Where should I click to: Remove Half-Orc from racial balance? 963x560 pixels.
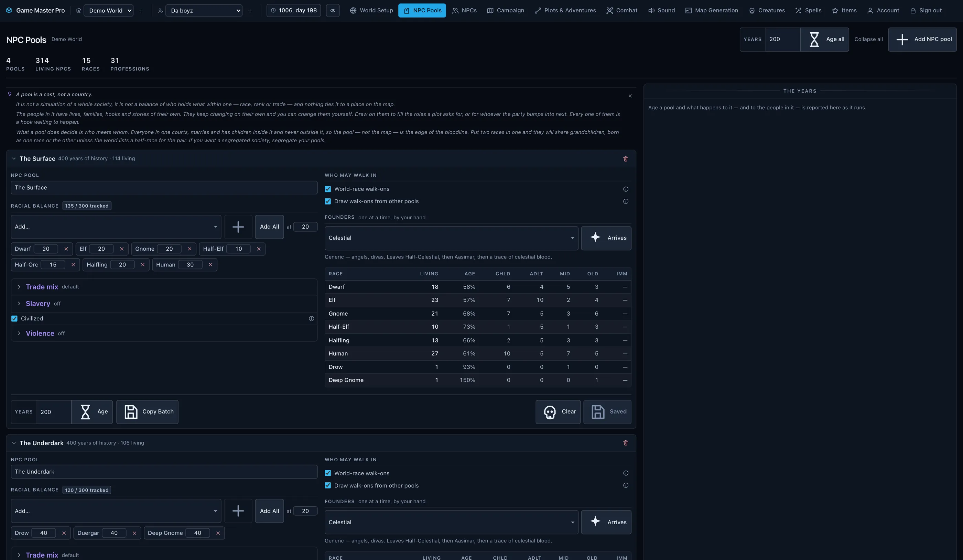(73, 265)
